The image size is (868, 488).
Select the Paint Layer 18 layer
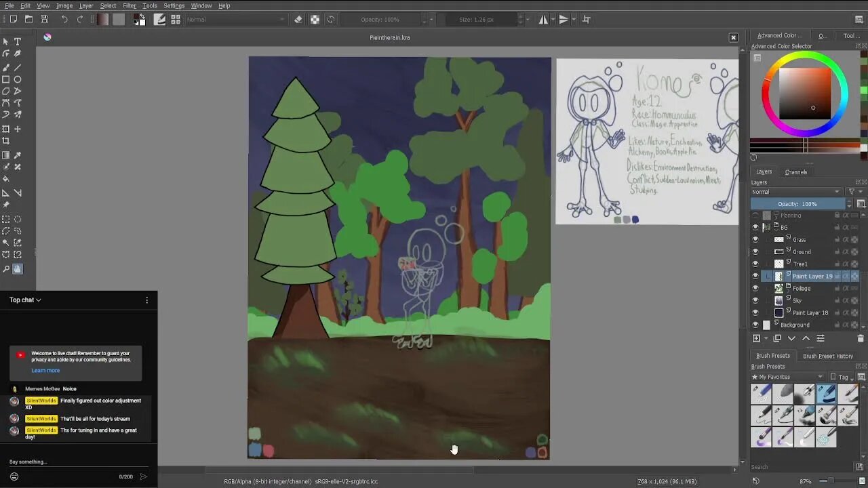(x=810, y=312)
